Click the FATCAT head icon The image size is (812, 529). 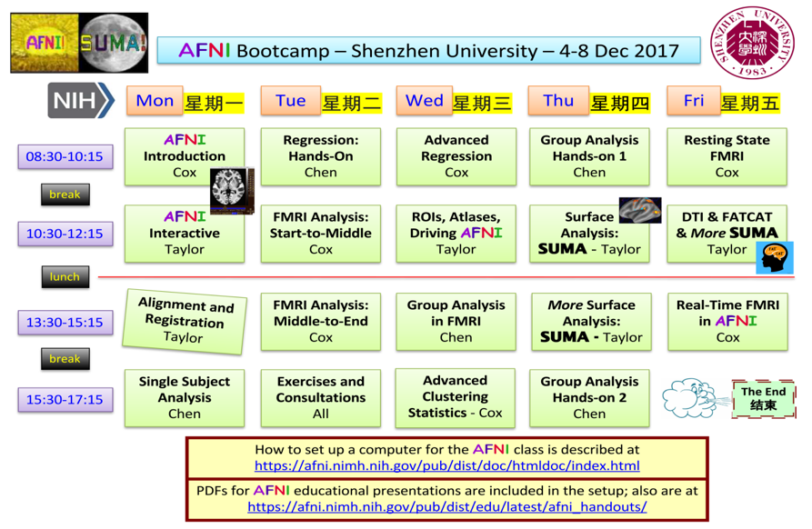[775, 257]
